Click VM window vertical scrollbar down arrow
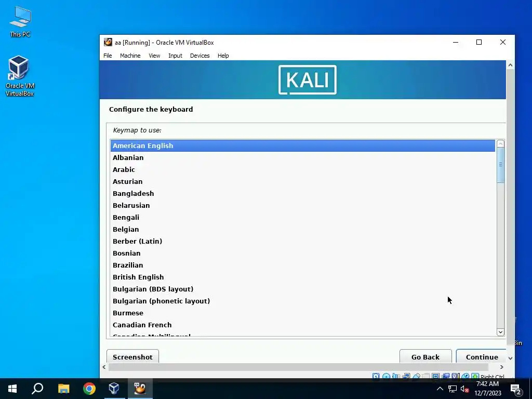The width and height of the screenshot is (532, 399). point(510,358)
